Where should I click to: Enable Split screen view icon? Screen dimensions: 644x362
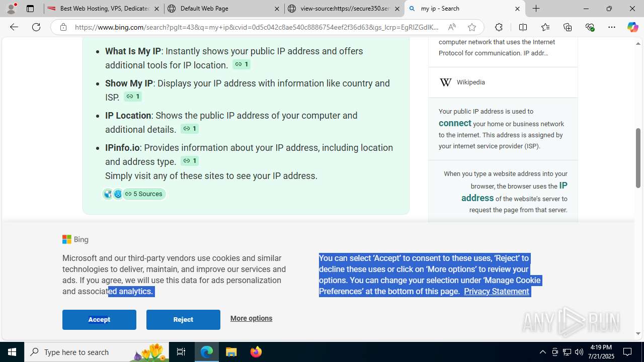(x=523, y=27)
